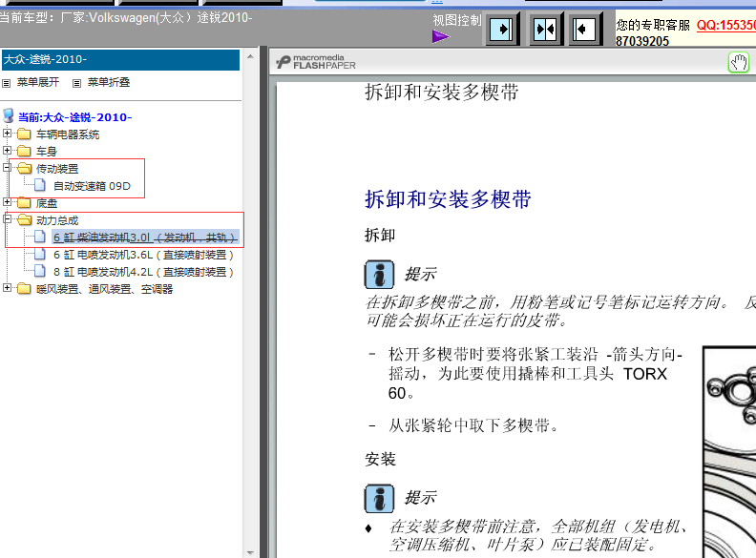Click the 暖风装置 folder icon
Viewport: 756px width, 558px height.
click(x=24, y=289)
